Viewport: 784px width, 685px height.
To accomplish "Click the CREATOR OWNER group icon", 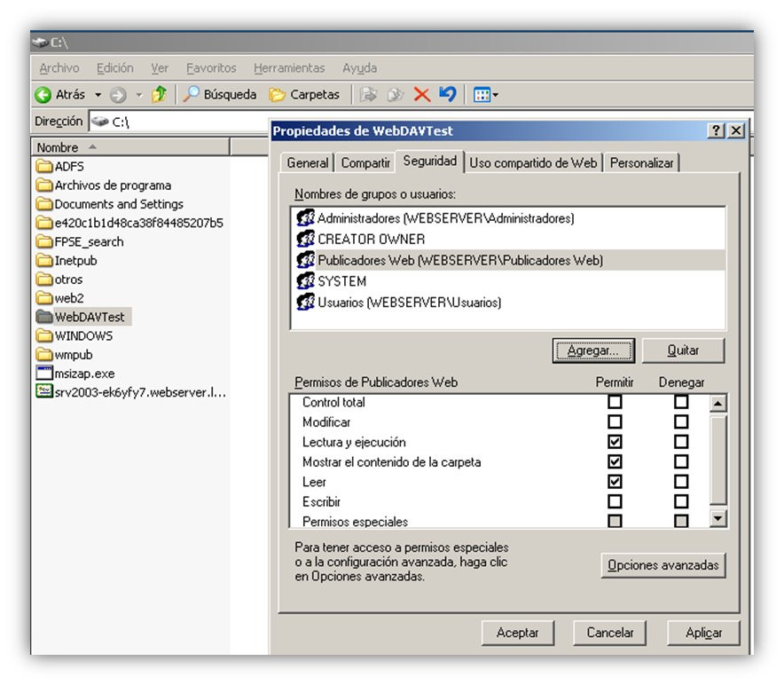I will pyautogui.click(x=305, y=239).
